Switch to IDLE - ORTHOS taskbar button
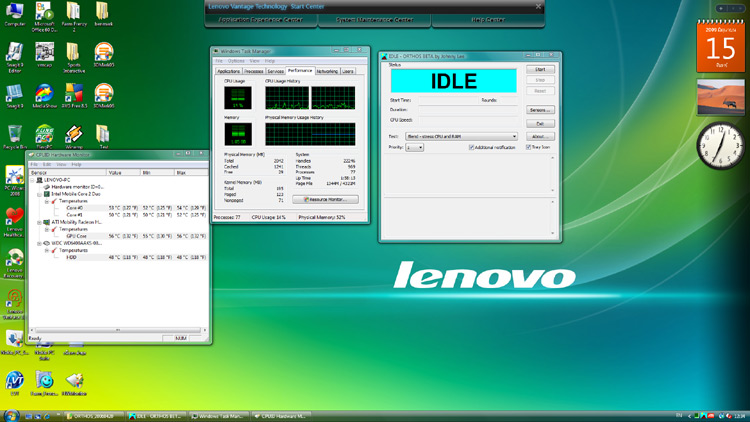750x422 pixels. point(156,416)
